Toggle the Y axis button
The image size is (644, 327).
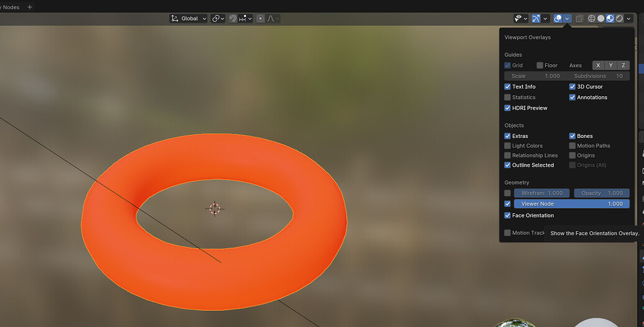(611, 65)
